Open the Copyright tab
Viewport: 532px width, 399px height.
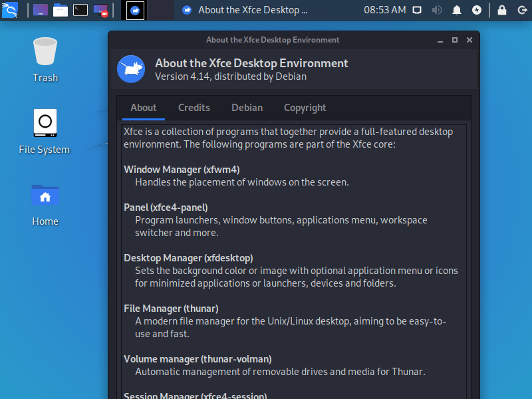coord(305,108)
